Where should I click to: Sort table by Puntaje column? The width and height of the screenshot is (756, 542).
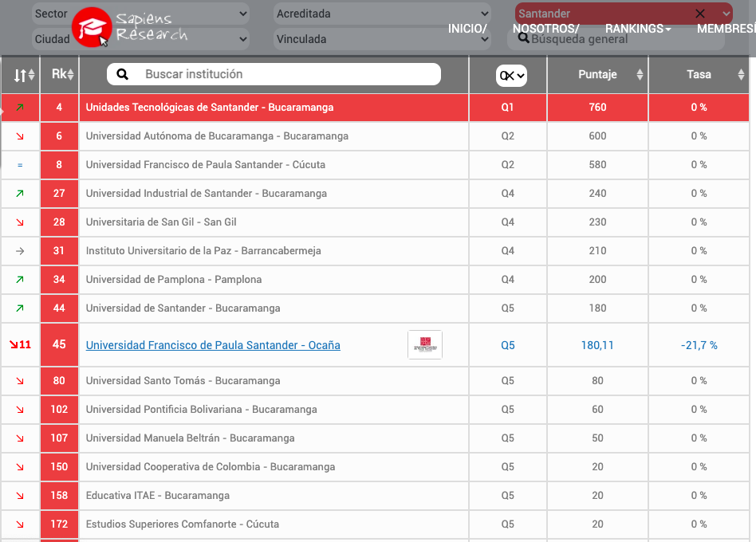(598, 75)
